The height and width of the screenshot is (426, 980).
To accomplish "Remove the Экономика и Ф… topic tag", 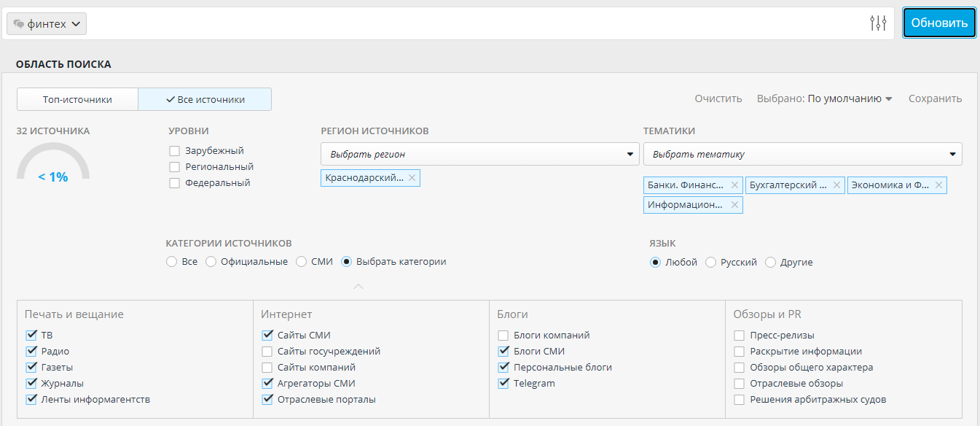I will [x=938, y=185].
